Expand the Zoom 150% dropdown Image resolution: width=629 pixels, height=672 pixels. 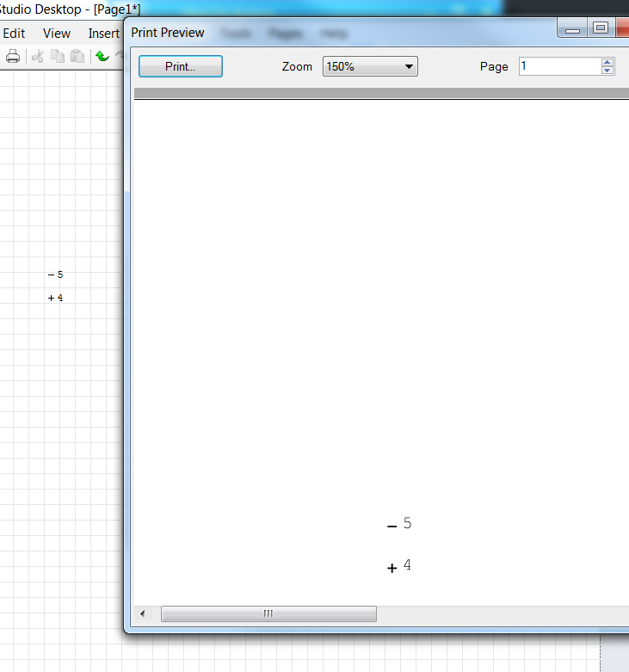click(370, 66)
